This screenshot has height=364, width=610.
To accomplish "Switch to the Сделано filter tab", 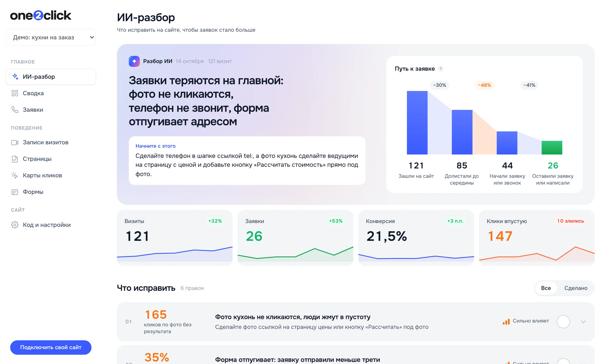I will coord(576,288).
